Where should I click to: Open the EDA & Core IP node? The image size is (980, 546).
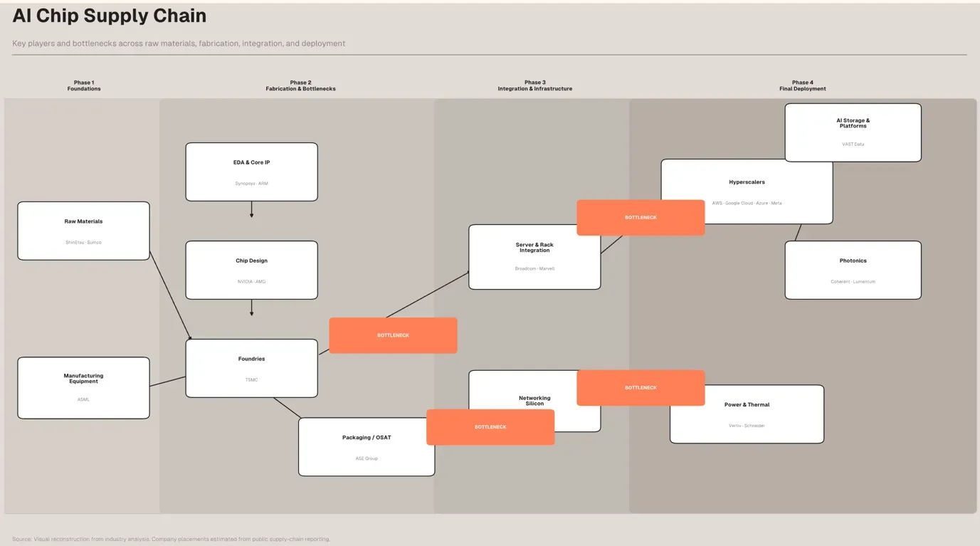pyautogui.click(x=251, y=171)
